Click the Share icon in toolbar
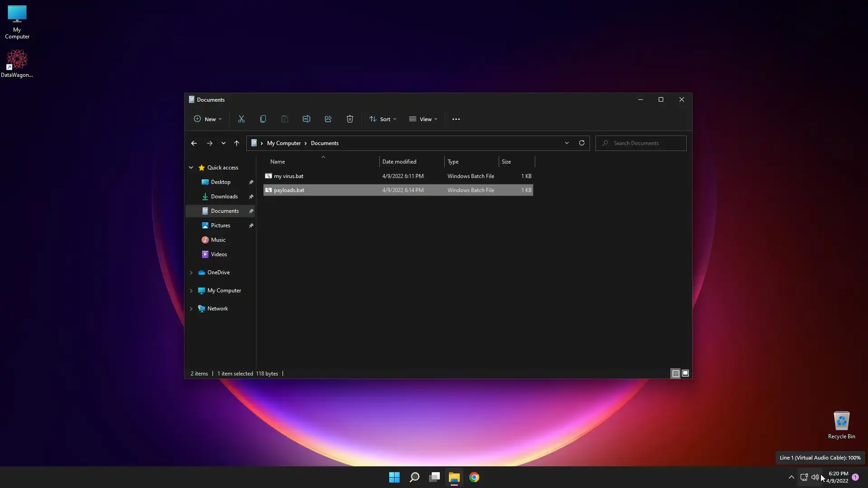The height and width of the screenshot is (488, 868). (x=328, y=119)
